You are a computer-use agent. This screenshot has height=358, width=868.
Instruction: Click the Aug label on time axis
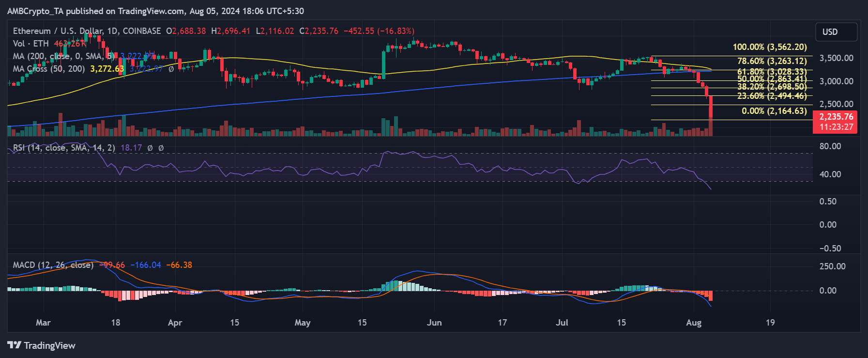[694, 323]
